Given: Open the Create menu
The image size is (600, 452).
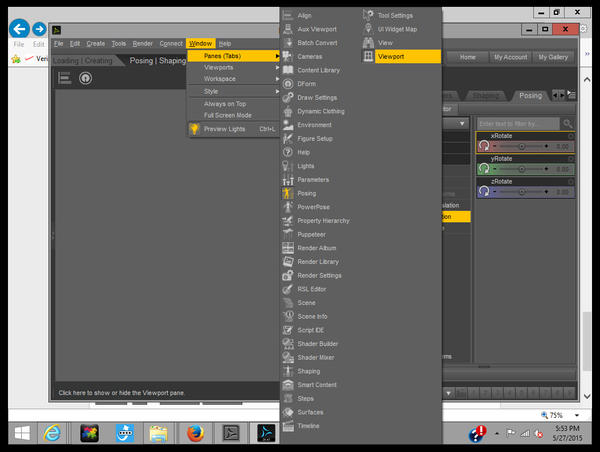Looking at the screenshot, I should coord(96,44).
